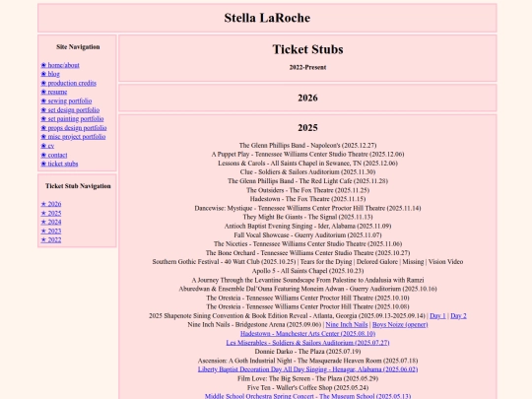Open misc project portfolio link
Viewport: 532px width, 399px height.
[73, 137]
